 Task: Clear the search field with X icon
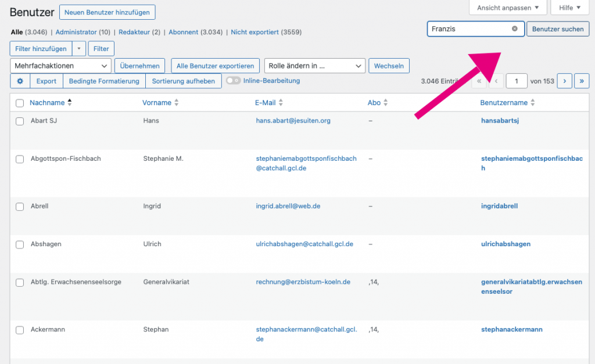514,28
